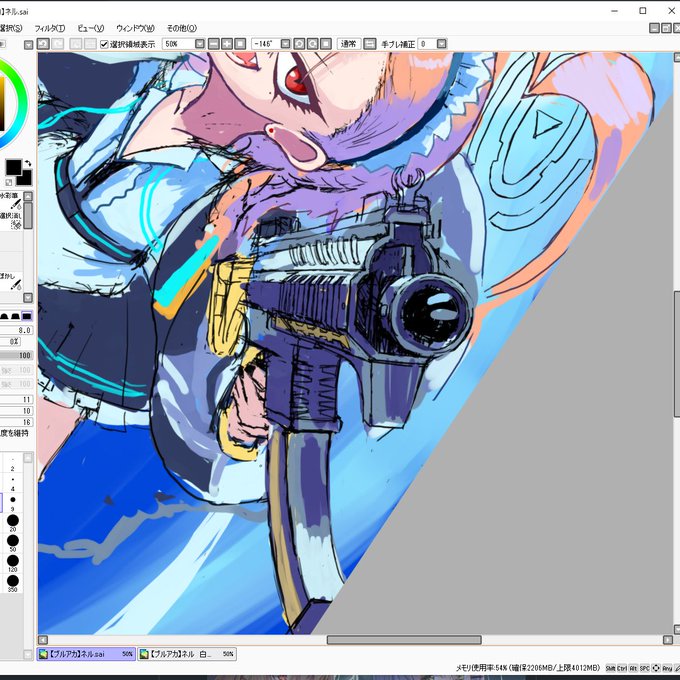Click the Alt key status indicator
The height and width of the screenshot is (680, 680).
pyautogui.click(x=633, y=668)
